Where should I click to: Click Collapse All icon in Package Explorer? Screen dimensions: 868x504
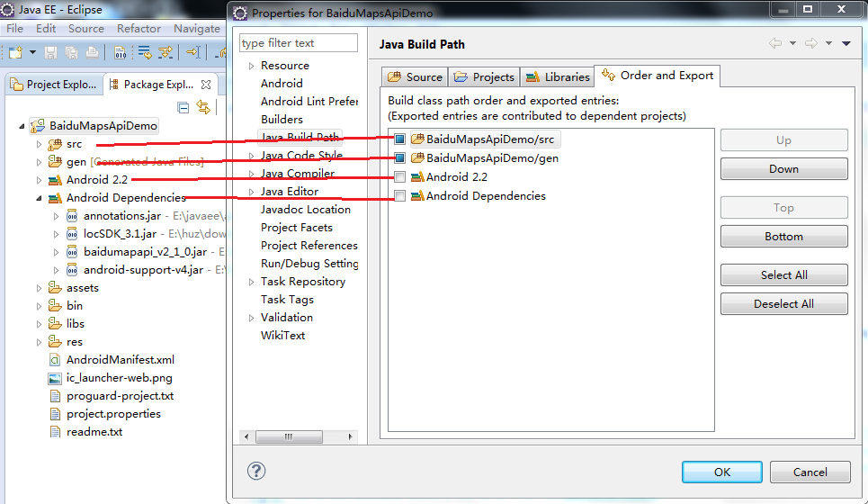(x=183, y=107)
